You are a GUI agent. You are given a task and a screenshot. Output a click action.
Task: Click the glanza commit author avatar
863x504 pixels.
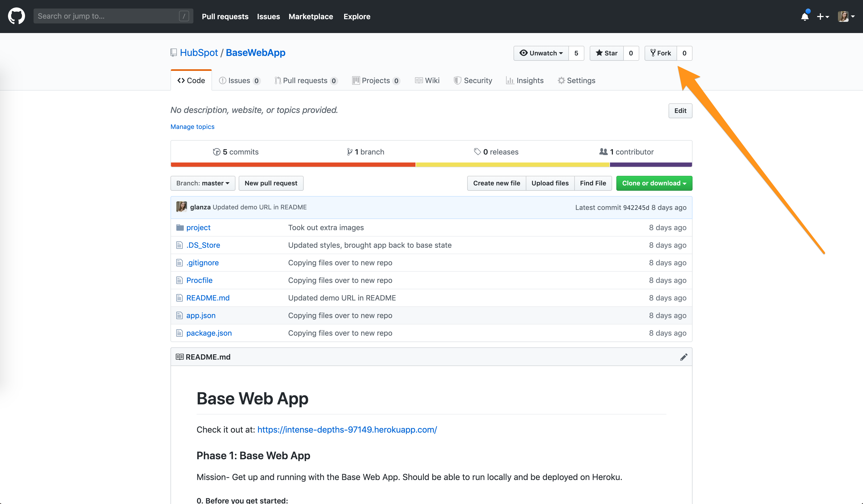[181, 207]
